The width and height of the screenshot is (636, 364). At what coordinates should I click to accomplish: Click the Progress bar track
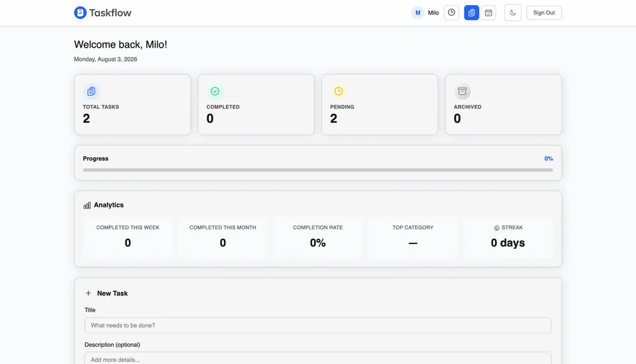coord(317,170)
